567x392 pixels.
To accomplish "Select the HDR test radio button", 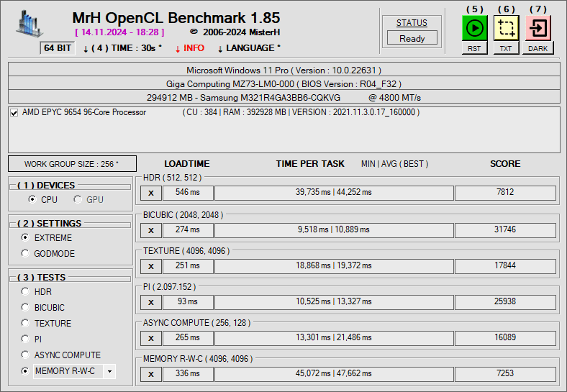I will pos(25,291).
